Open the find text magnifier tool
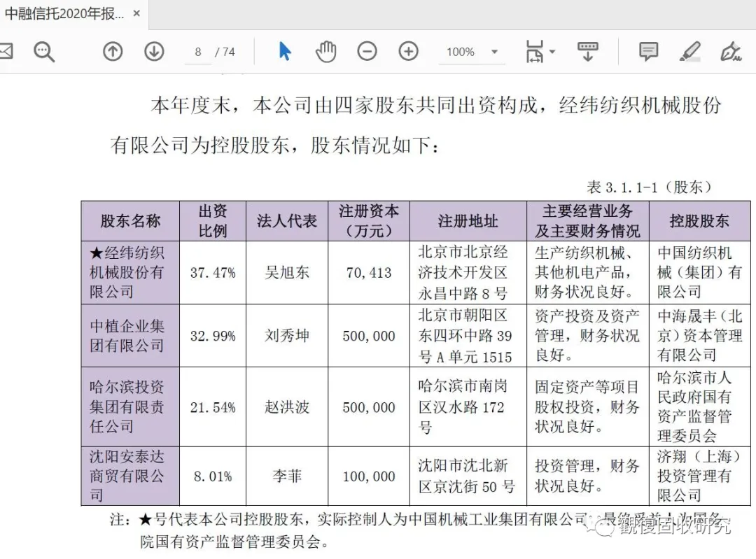The image size is (756, 559). click(x=44, y=51)
